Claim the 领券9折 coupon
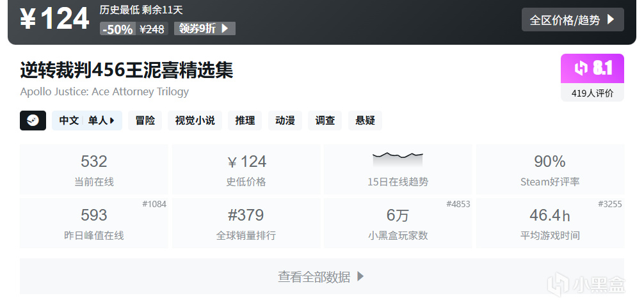 [205, 28]
